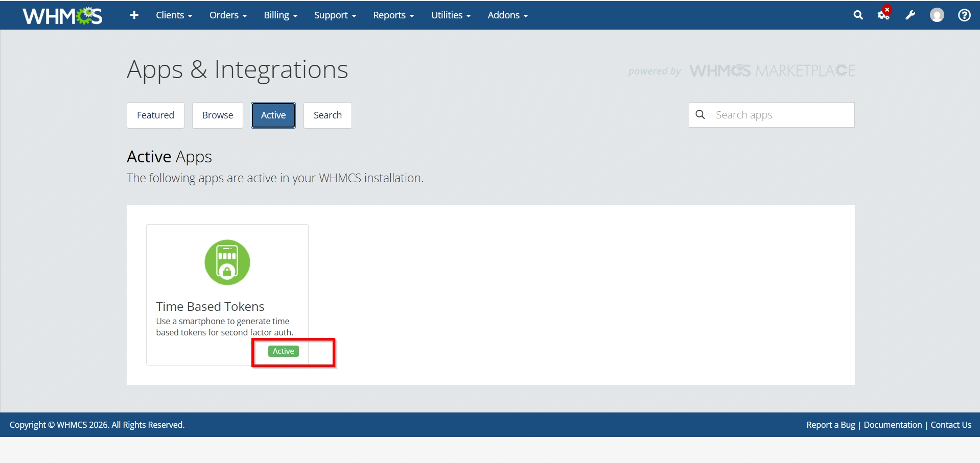Expand the Support dropdown menu

click(x=335, y=15)
